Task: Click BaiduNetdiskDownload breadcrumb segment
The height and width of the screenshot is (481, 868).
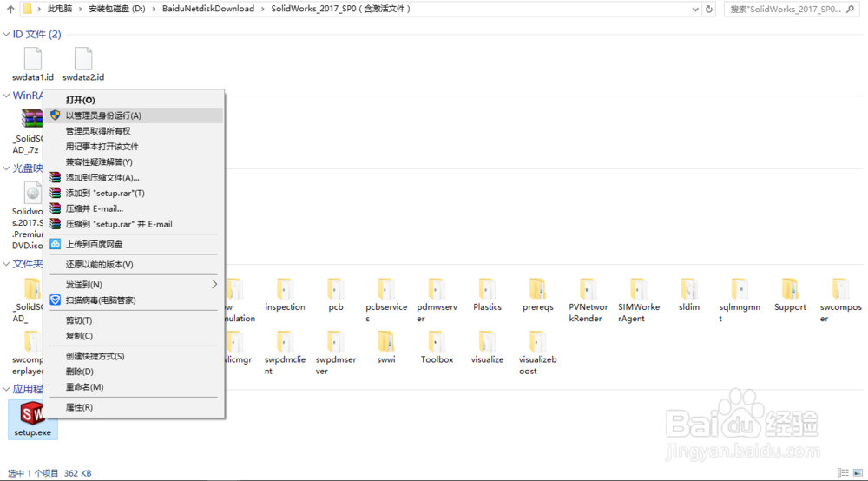Action: pos(208,9)
